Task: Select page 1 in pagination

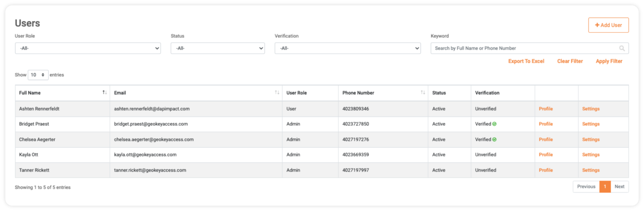Action: 605,187
